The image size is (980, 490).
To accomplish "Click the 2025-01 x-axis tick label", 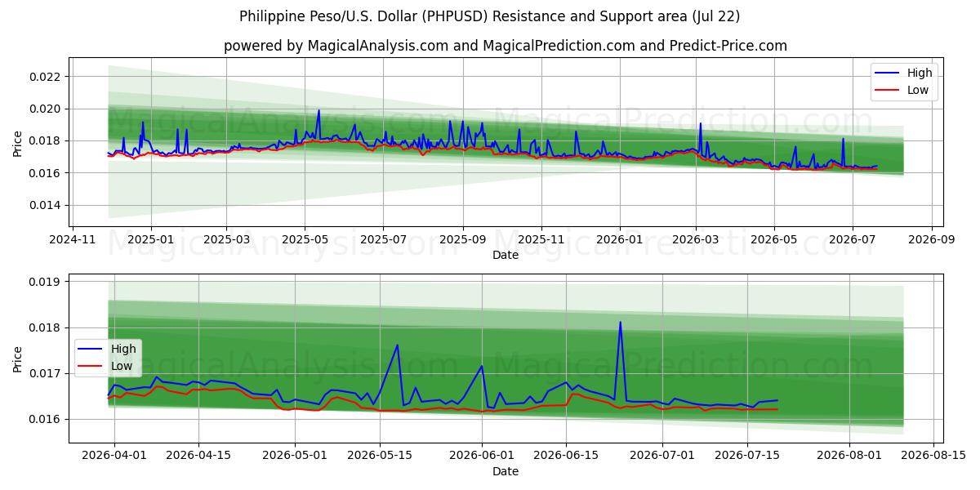I will tap(150, 241).
